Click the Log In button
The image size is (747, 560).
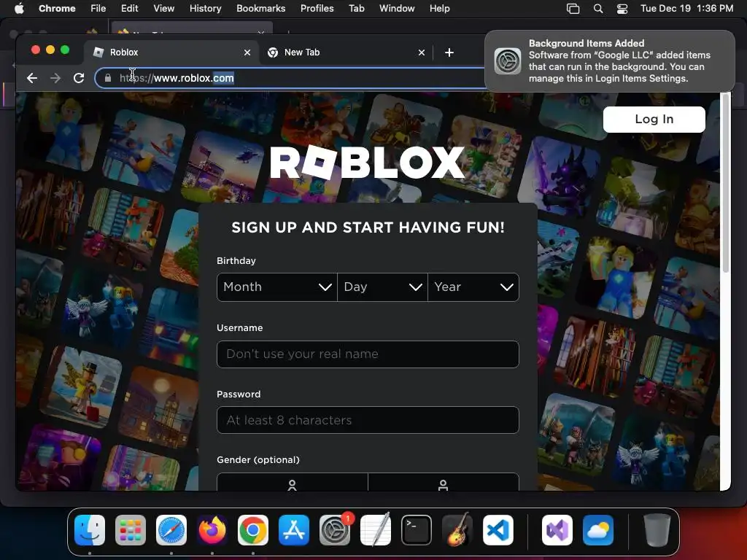(x=654, y=119)
